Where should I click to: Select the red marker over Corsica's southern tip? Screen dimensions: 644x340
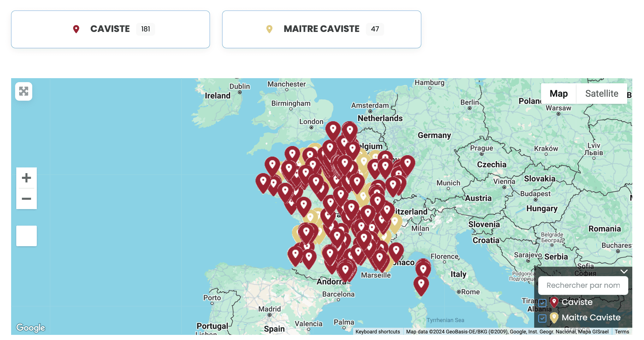click(x=421, y=284)
